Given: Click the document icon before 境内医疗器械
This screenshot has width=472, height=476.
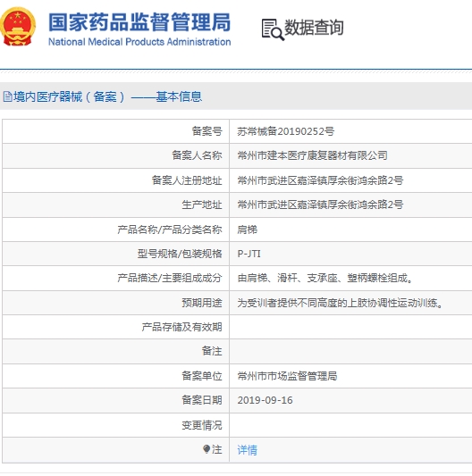Looking at the screenshot, I should [7, 96].
